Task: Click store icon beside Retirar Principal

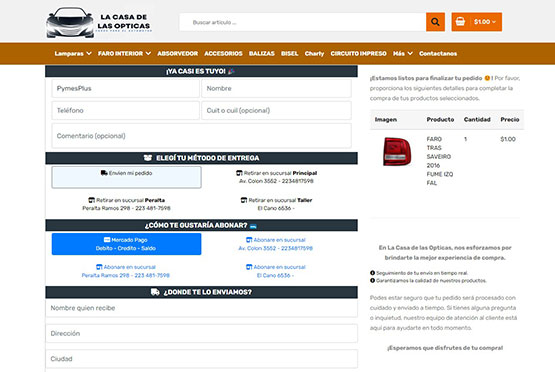Action: 239,173
